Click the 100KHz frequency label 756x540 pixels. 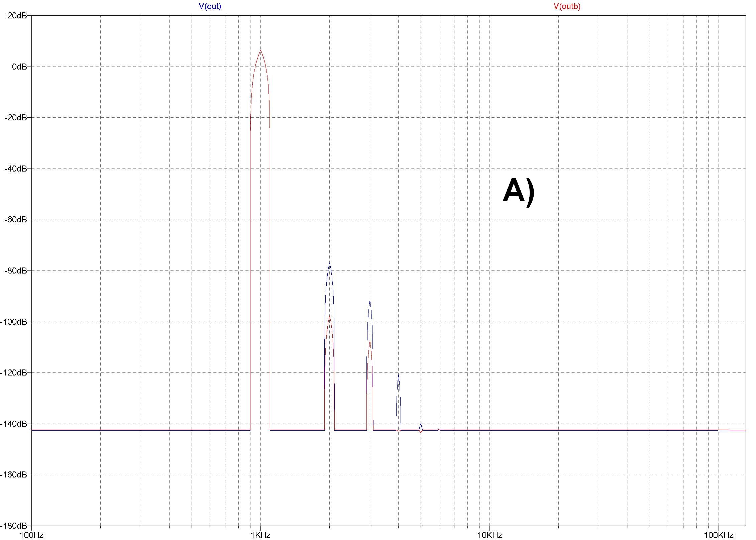719,535
